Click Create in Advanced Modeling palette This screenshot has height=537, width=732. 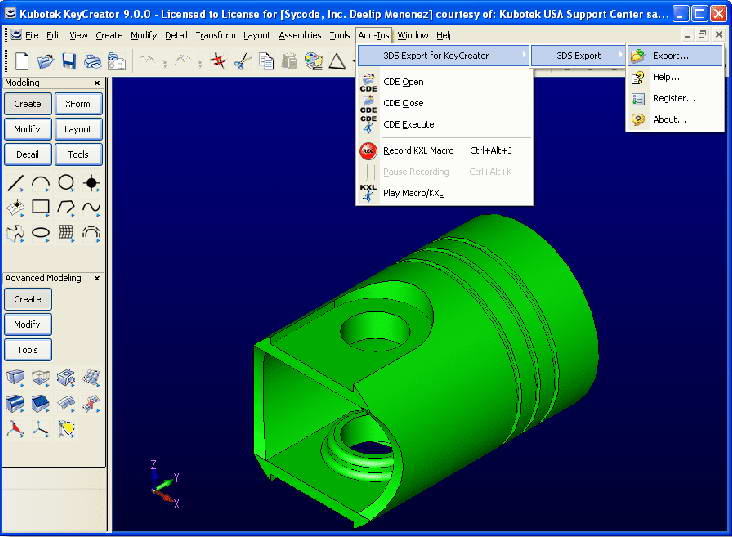28,299
